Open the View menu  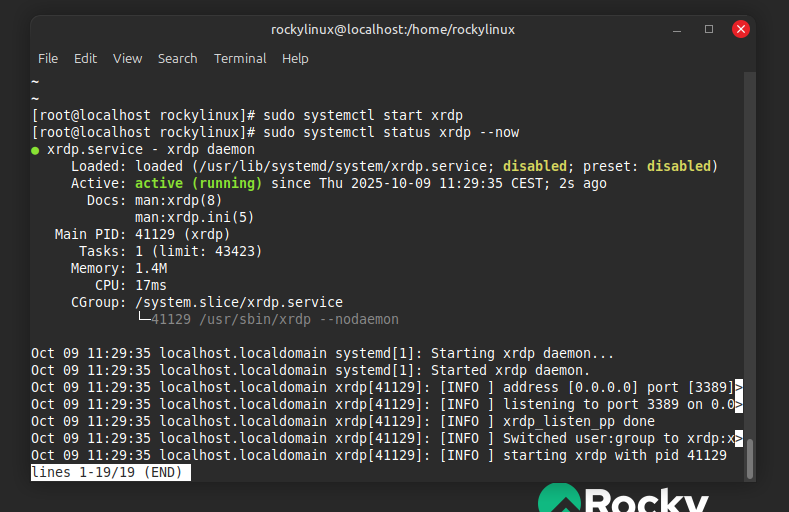click(128, 58)
